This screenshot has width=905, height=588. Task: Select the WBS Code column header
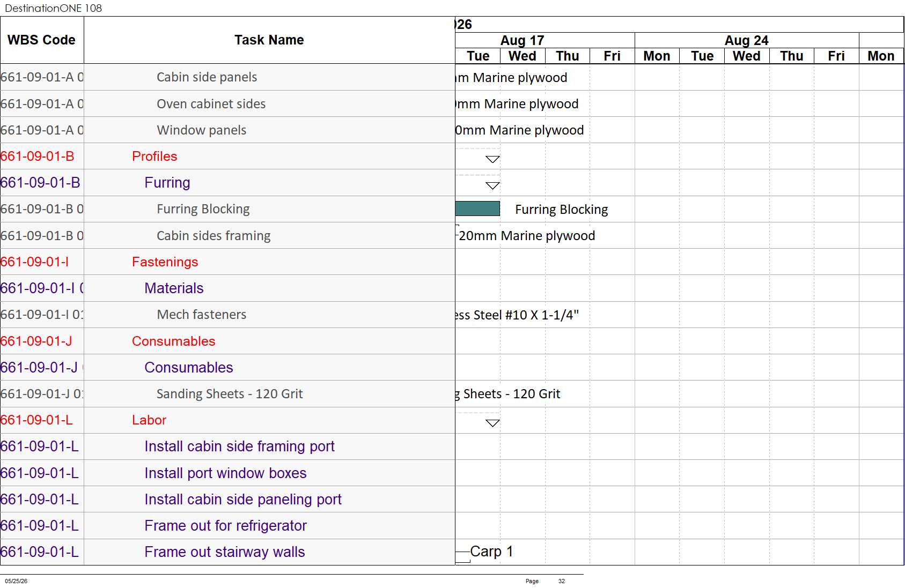point(42,40)
